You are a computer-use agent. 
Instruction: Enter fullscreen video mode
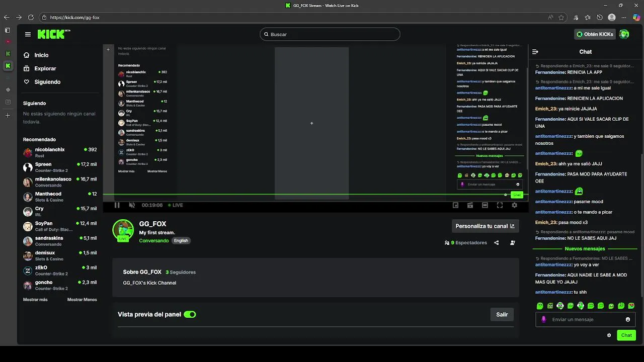[500, 205]
